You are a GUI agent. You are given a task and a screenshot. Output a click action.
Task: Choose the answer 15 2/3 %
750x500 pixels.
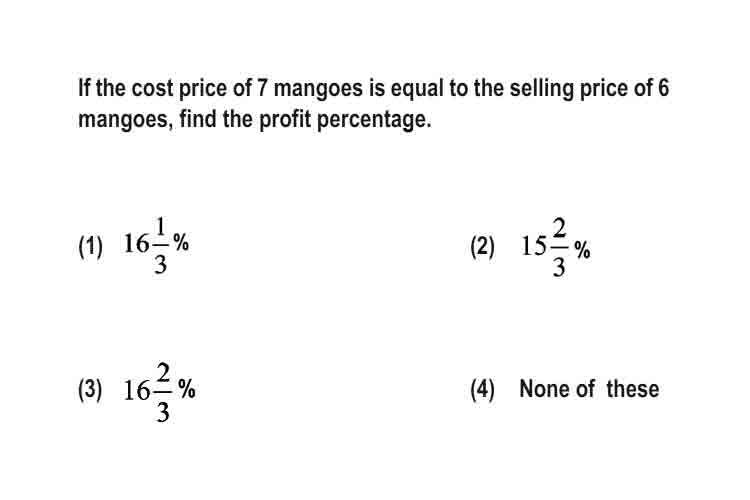click(x=555, y=248)
